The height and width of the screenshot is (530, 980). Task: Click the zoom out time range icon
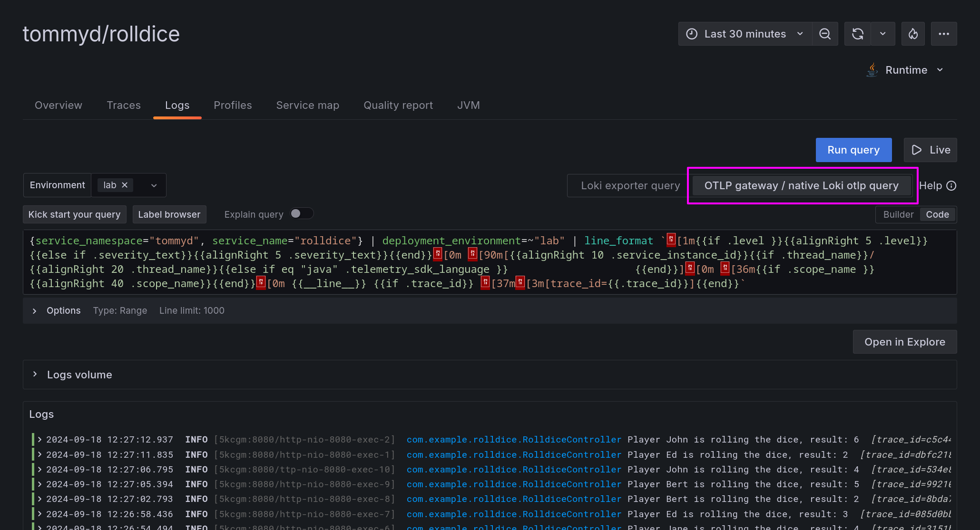coord(825,34)
